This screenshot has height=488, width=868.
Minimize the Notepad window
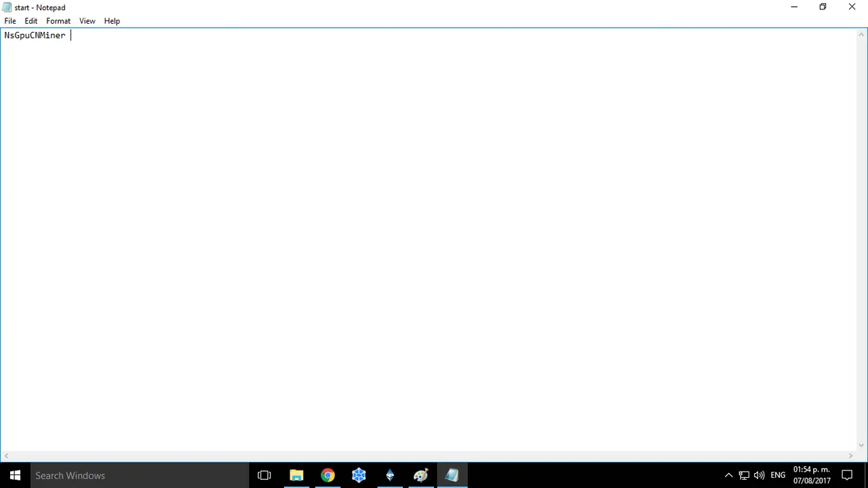click(794, 7)
